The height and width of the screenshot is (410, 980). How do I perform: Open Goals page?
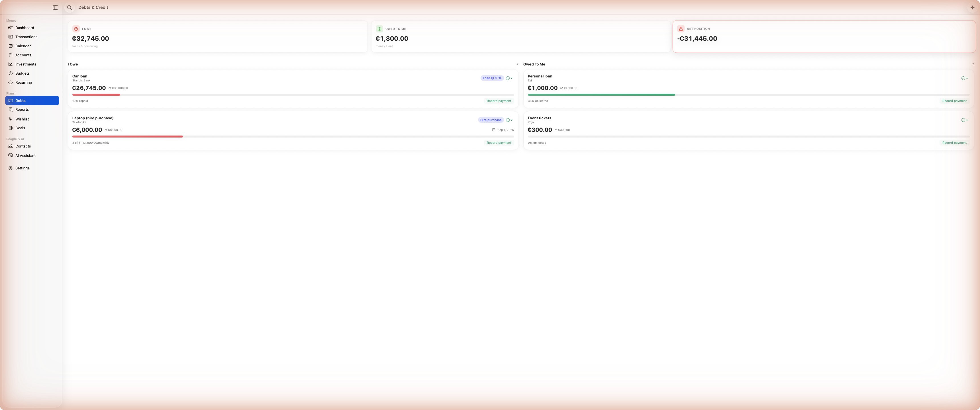pos(32,128)
